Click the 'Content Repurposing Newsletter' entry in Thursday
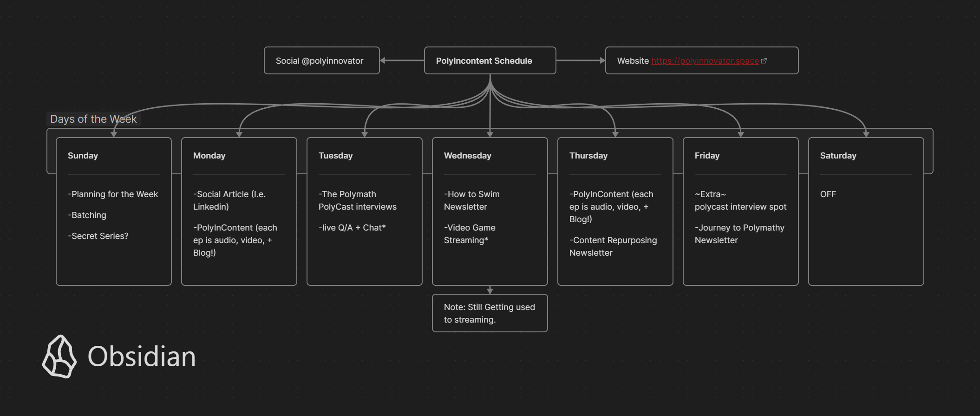The image size is (980, 416). click(x=613, y=246)
